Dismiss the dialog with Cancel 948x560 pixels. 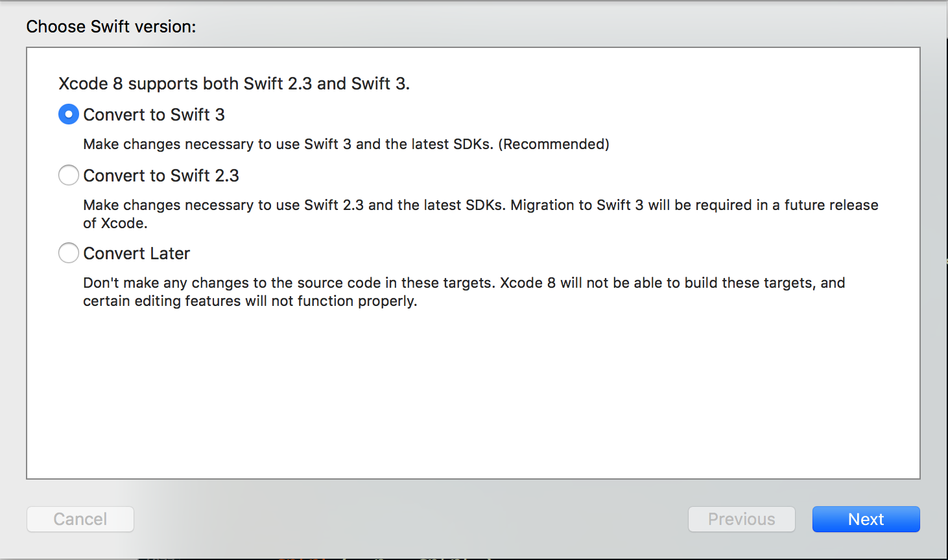80,519
